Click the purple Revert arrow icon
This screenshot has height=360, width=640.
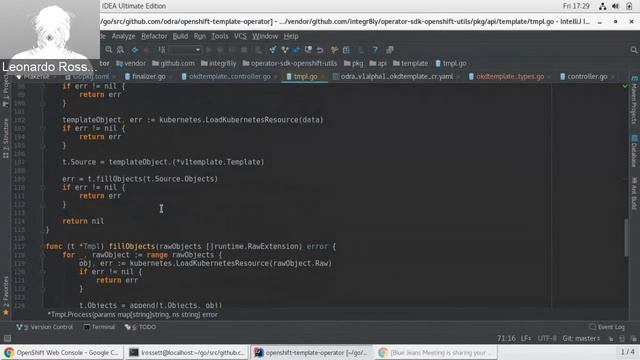point(320,50)
